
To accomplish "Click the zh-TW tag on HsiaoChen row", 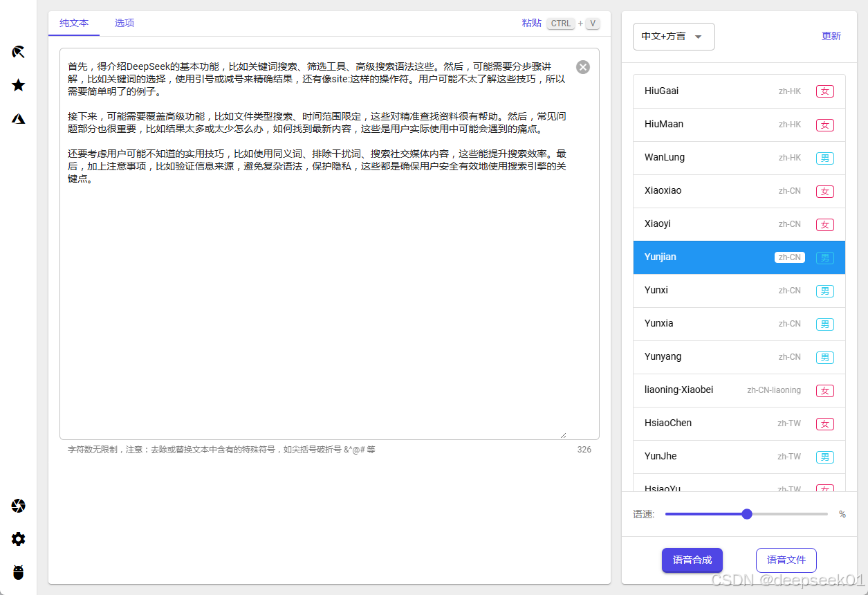I will point(789,423).
